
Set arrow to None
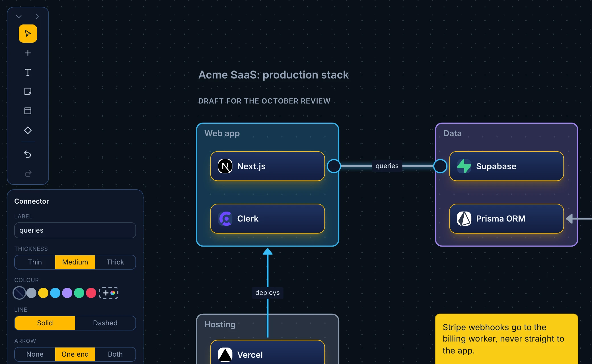tap(35, 354)
